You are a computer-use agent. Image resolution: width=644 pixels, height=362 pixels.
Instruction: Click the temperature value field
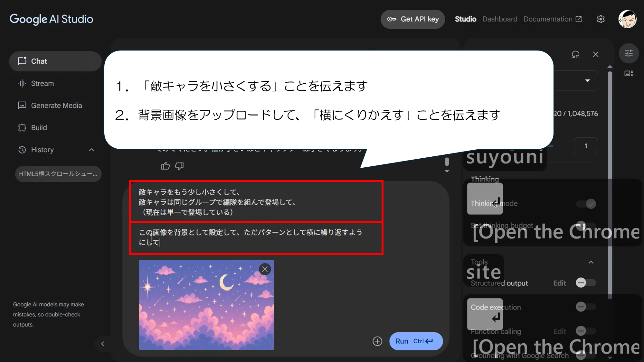[586, 146]
